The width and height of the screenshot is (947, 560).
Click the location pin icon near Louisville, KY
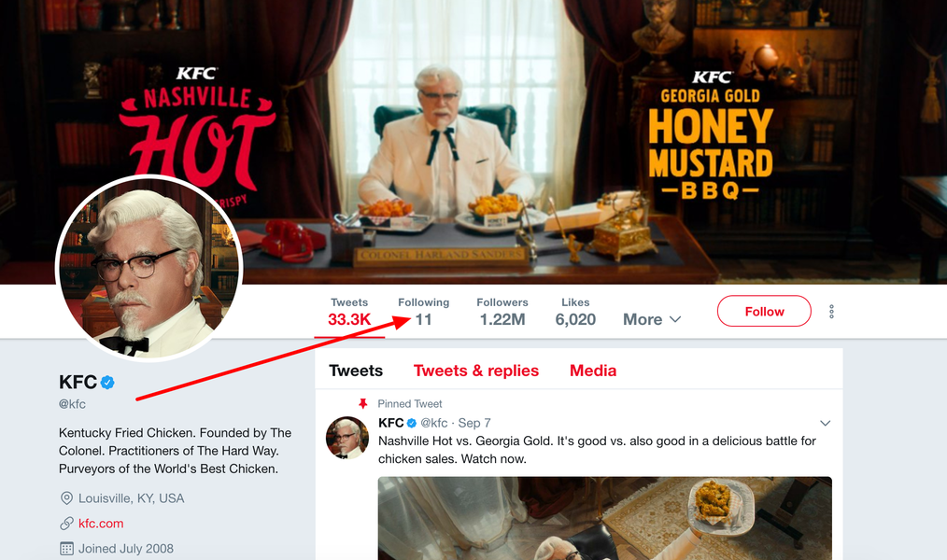65,498
